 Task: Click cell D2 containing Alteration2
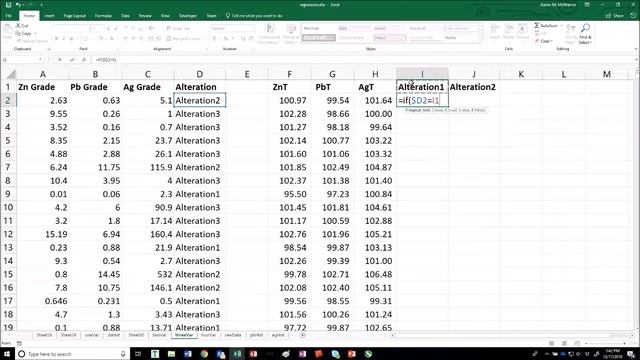click(x=200, y=100)
